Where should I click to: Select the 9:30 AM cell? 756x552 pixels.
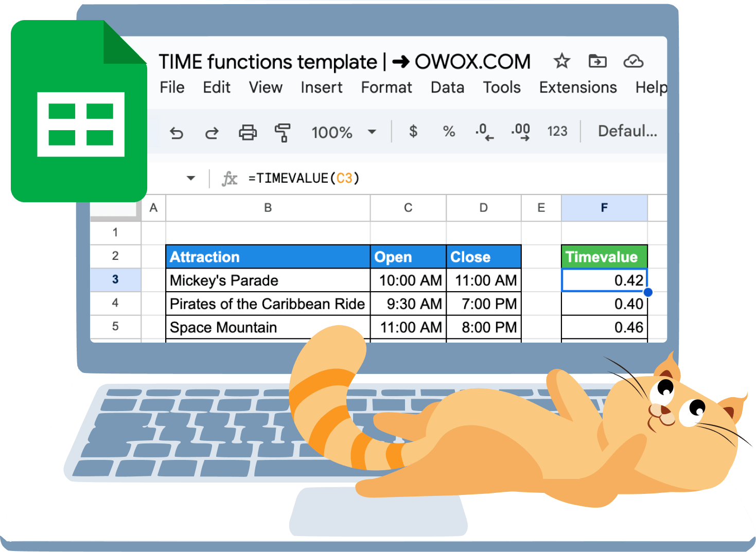click(408, 304)
